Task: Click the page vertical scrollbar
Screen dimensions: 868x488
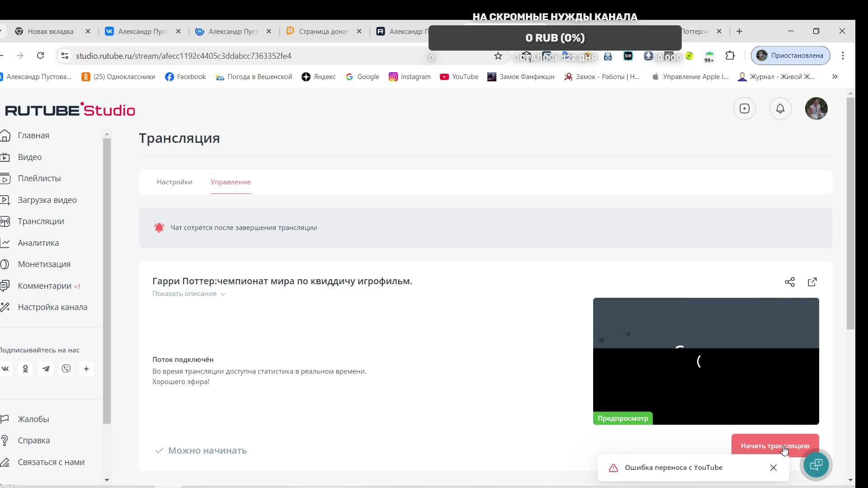Action: 850,212
